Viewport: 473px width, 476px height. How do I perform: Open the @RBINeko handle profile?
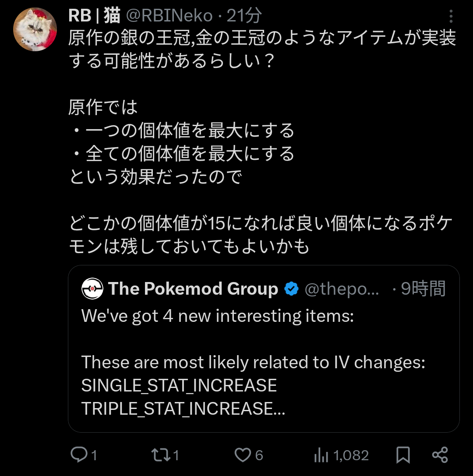[x=169, y=15]
